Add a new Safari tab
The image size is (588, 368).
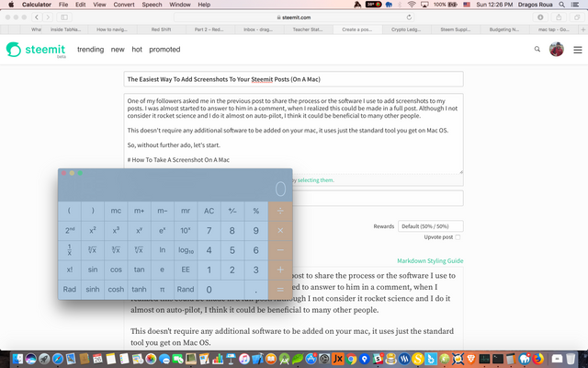click(x=582, y=29)
